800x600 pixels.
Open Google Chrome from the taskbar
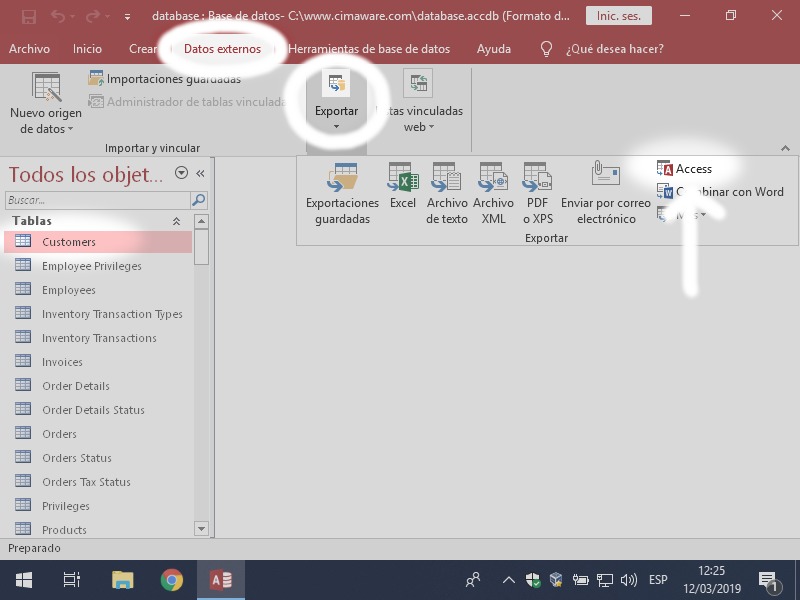[172, 580]
